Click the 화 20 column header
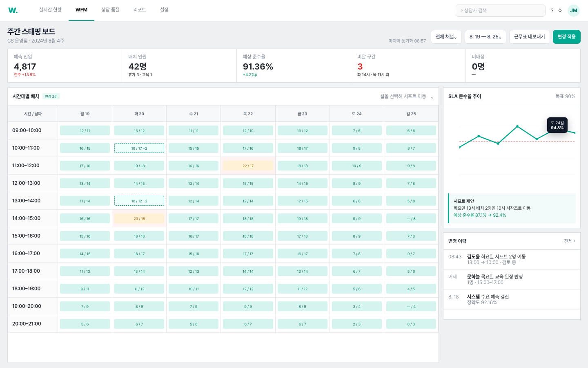The height and width of the screenshot is (368, 588). (139, 114)
